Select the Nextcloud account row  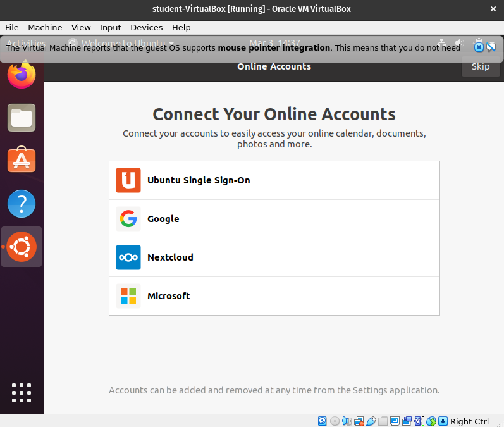click(274, 257)
